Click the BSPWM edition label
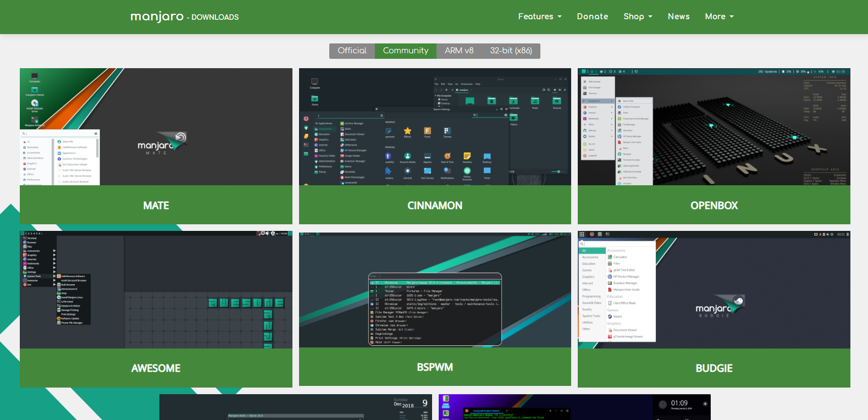This screenshot has width=868, height=420. click(x=435, y=367)
